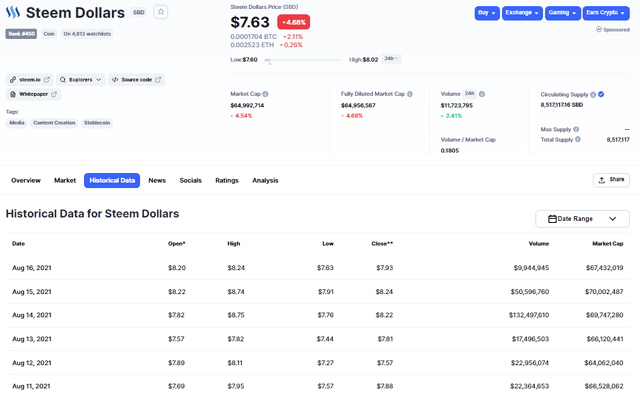
Task: Select the Aug 13, 2021 row date
Action: click(32, 339)
